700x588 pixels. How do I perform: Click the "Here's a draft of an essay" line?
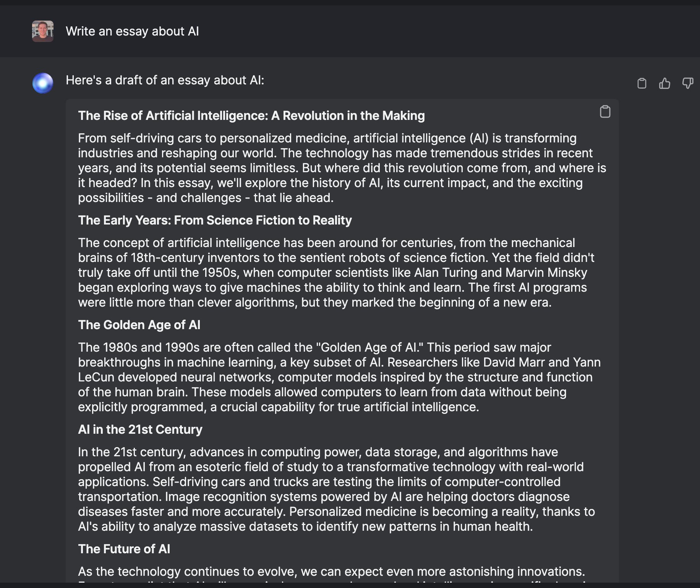coord(165,80)
